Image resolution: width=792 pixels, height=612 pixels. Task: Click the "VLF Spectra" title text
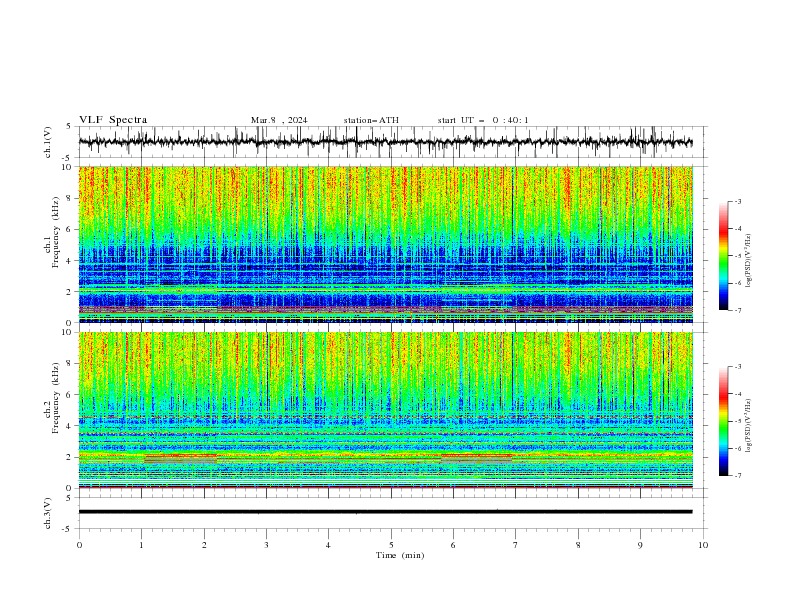[113, 120]
